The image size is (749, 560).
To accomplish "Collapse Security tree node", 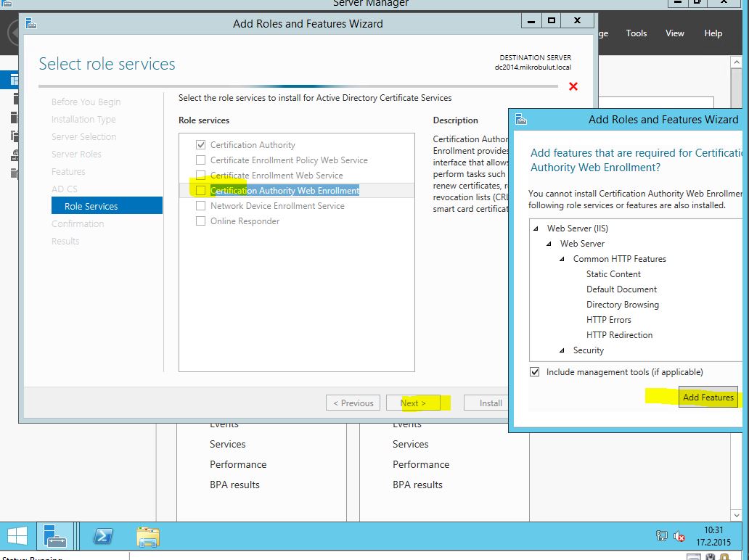I will [562, 351].
